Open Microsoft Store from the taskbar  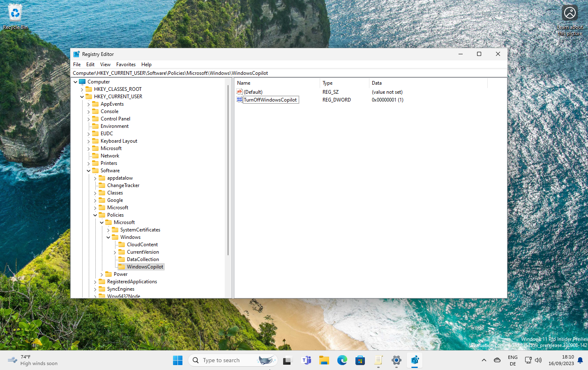[x=360, y=360]
